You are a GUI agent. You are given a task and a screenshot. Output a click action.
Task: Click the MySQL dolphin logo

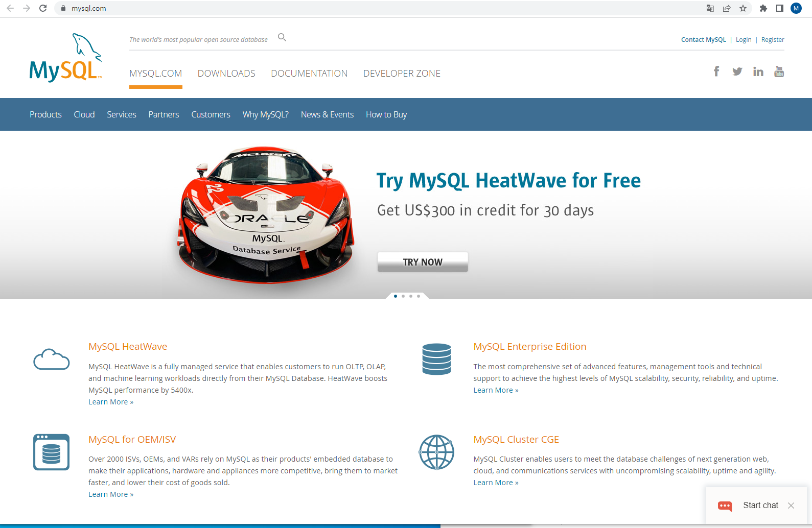[66, 57]
